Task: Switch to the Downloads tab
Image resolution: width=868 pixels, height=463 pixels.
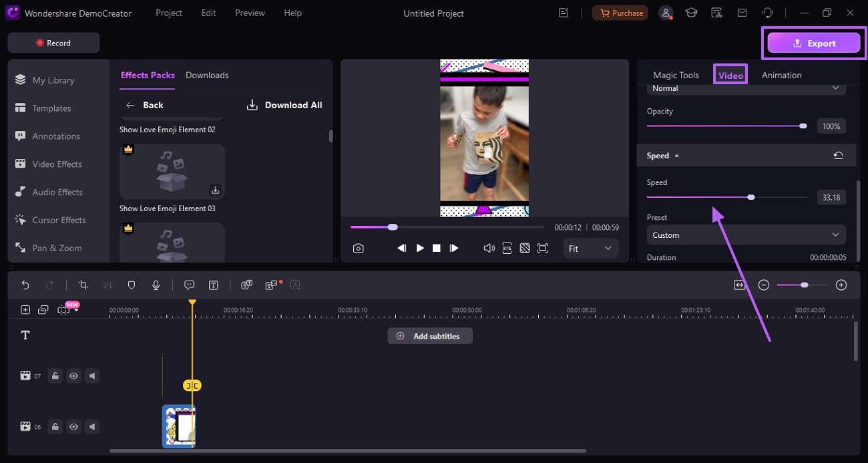Action: coord(207,75)
